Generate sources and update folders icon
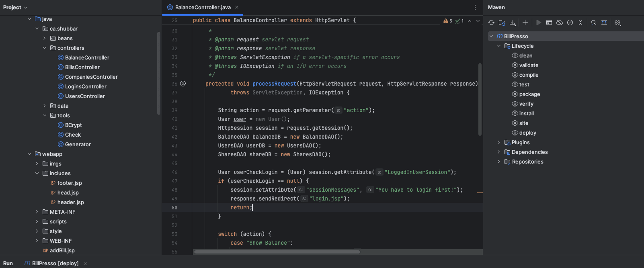 502,23
